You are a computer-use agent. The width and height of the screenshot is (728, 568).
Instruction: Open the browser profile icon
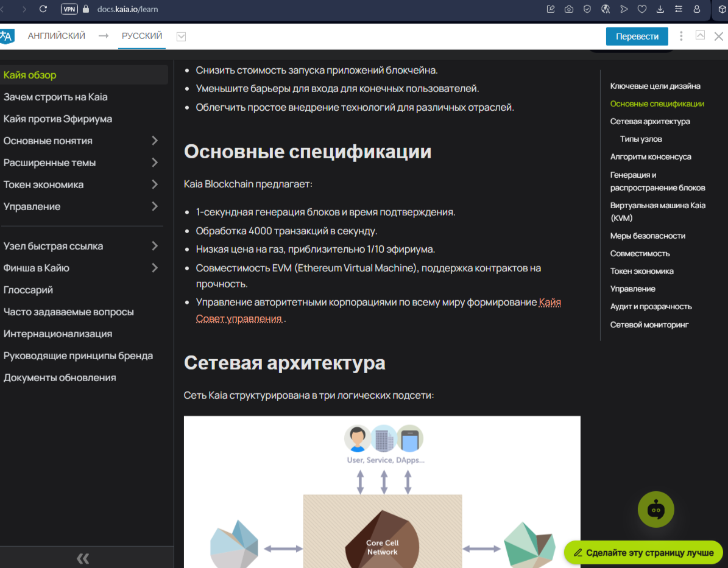coord(696,9)
